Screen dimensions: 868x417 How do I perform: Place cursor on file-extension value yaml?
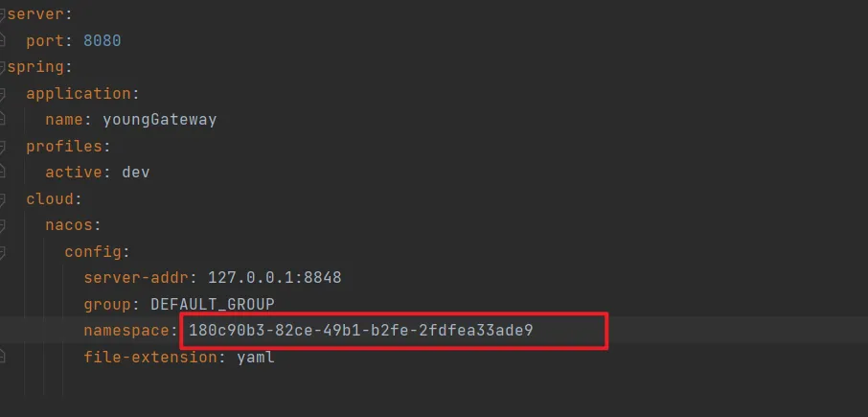[255, 357]
